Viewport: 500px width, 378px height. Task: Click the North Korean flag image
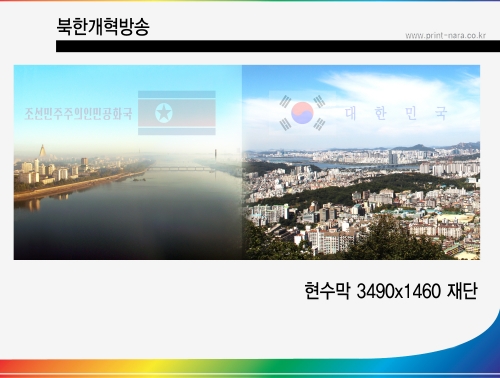point(177,113)
